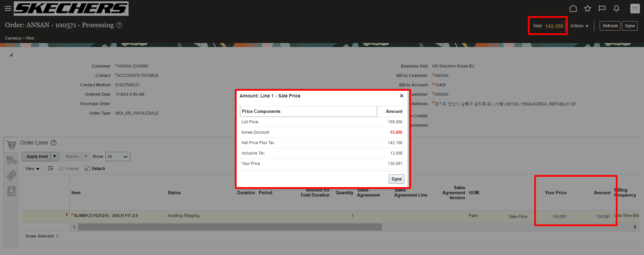Open the Notifications bell icon
Image resolution: width=644 pixels, height=255 pixels.
tap(616, 8)
